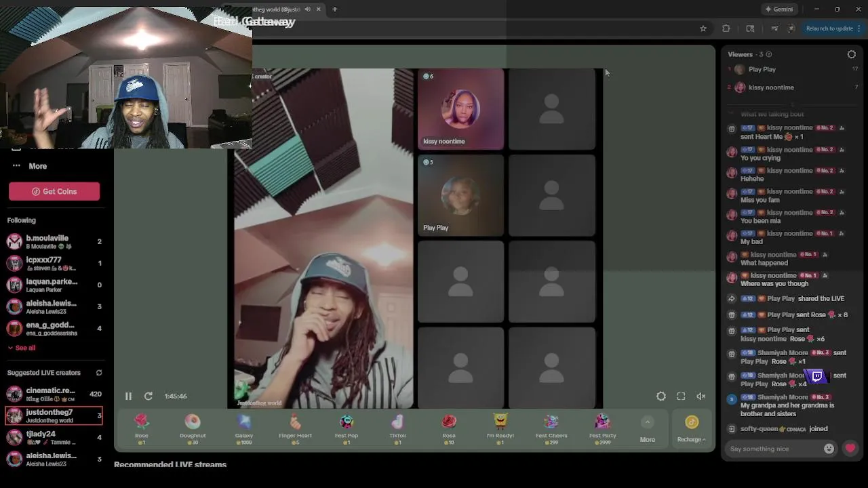Send the Galaxy gift
The image size is (868, 488).
click(244, 429)
